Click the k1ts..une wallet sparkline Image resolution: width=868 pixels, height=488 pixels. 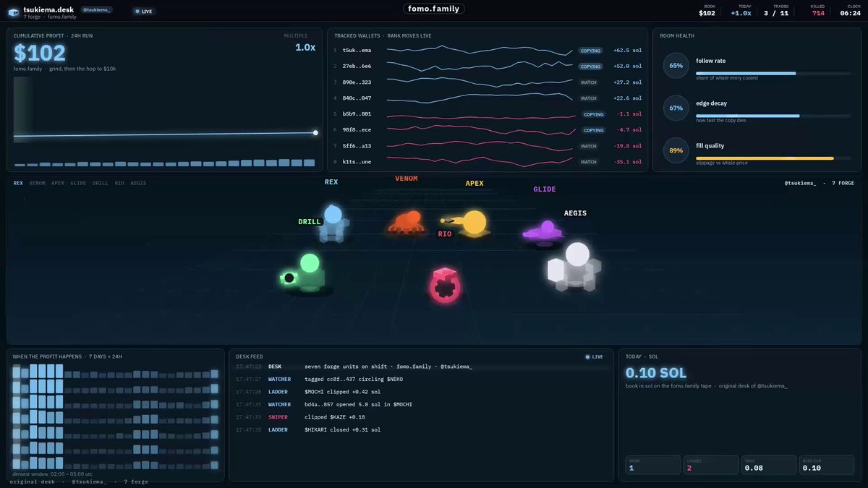coord(480,162)
